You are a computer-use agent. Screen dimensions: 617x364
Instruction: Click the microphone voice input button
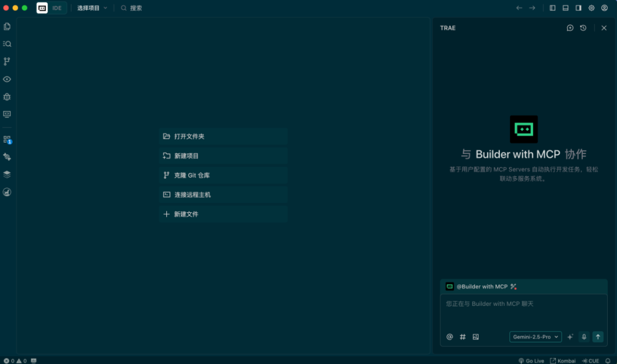coord(584,337)
